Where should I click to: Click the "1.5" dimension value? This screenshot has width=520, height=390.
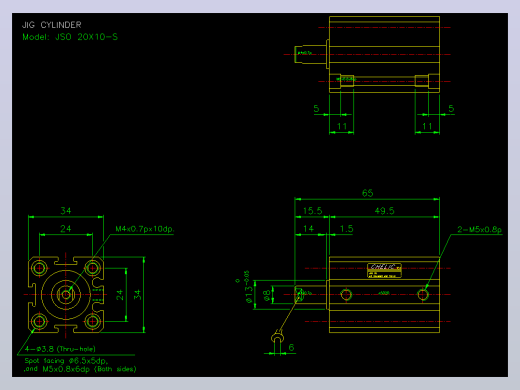tap(346, 229)
